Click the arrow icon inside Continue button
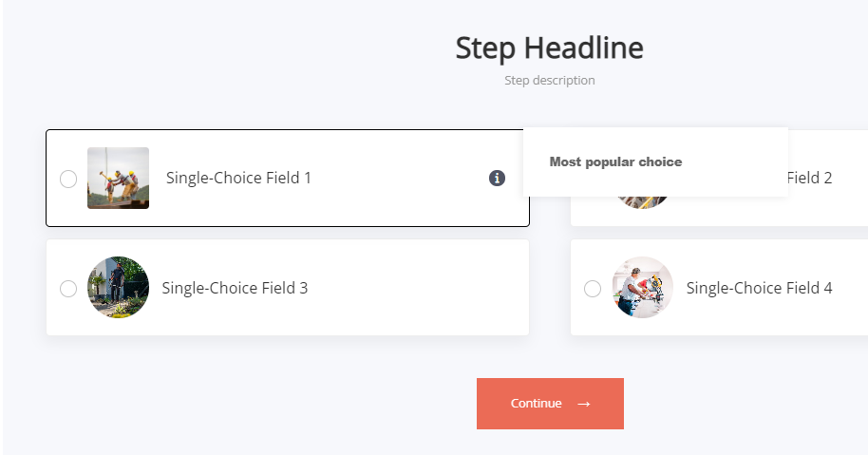 tap(584, 404)
